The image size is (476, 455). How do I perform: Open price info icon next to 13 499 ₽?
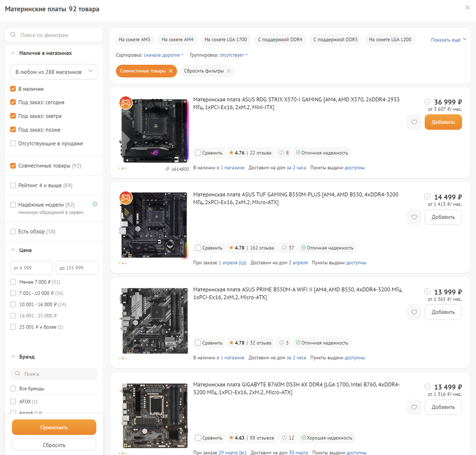427,386
